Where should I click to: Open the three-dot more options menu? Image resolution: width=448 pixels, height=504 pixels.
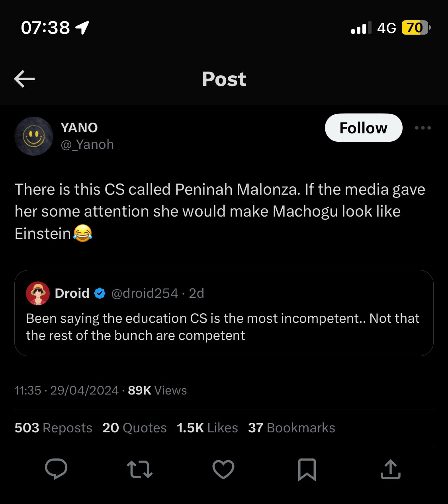point(423,128)
